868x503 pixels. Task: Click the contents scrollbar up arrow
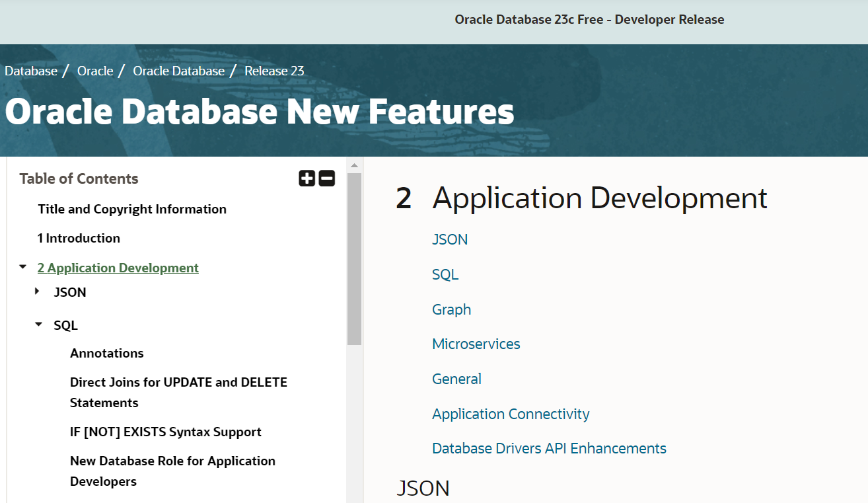(x=354, y=165)
